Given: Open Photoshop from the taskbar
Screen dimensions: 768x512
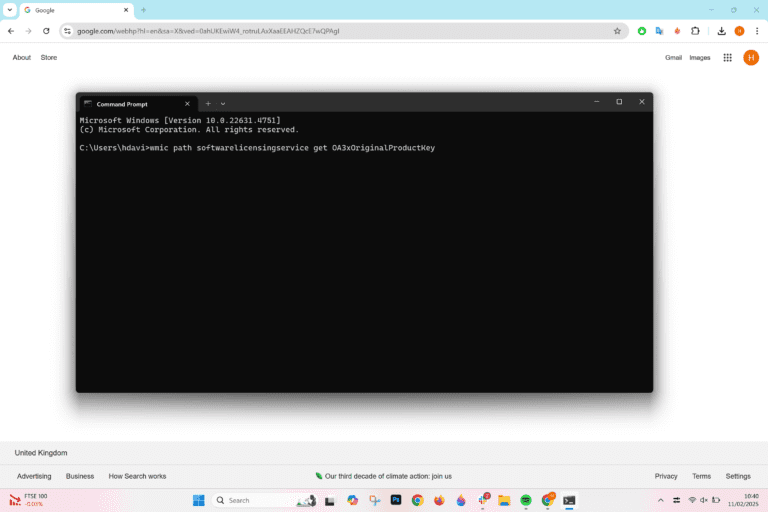Looking at the screenshot, I should click(396, 500).
